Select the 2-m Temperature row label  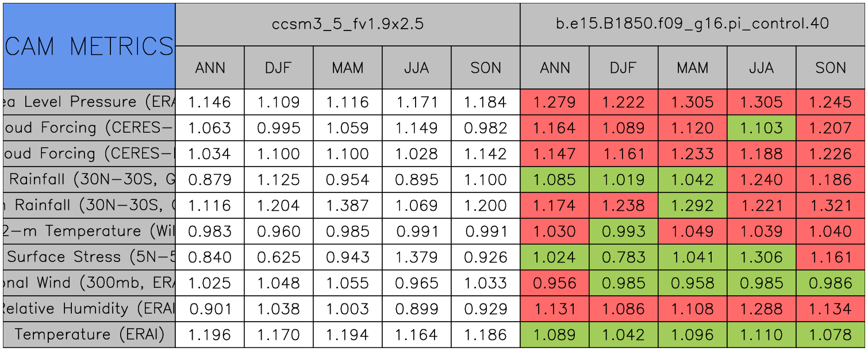[89, 232]
